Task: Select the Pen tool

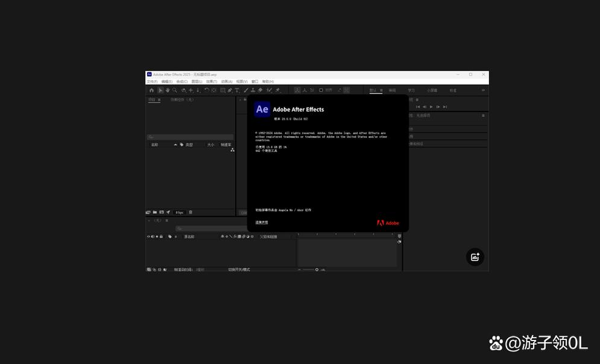Action: coord(230,90)
